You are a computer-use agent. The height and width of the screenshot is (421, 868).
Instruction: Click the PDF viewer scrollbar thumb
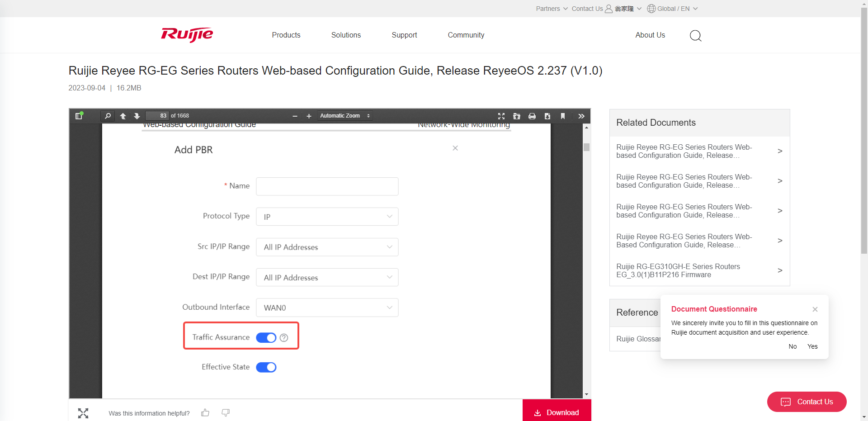coord(586,147)
